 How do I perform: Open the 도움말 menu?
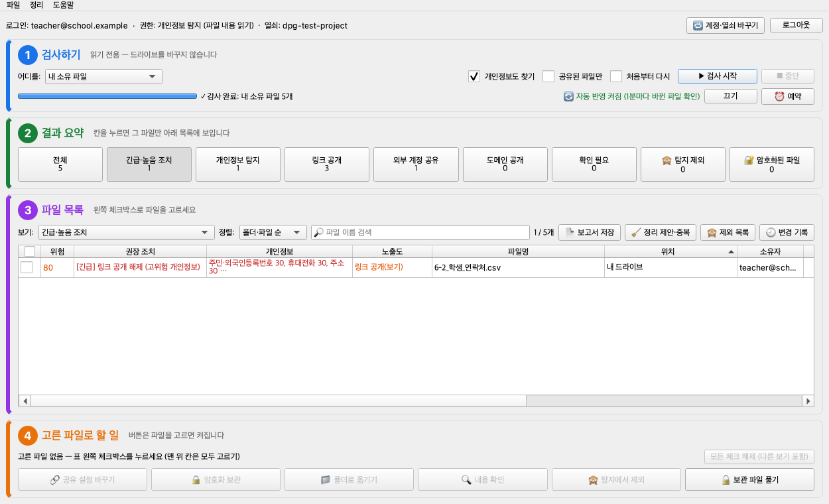coord(64,5)
